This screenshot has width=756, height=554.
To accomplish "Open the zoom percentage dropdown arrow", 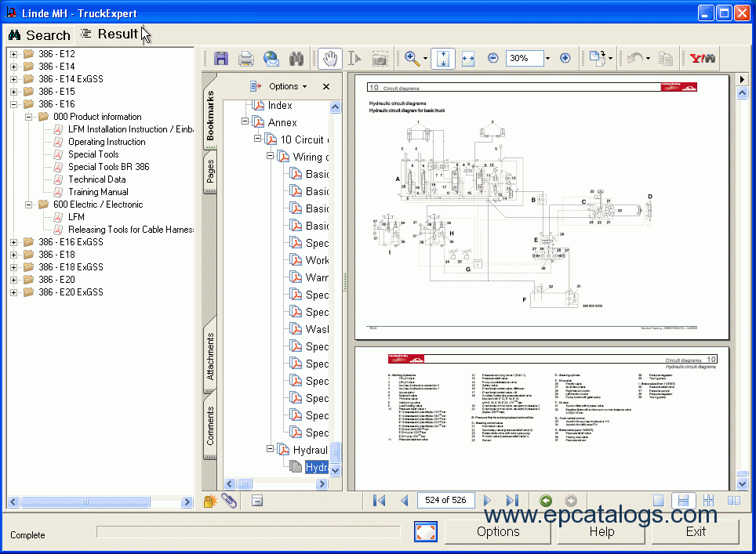I will coord(547,58).
